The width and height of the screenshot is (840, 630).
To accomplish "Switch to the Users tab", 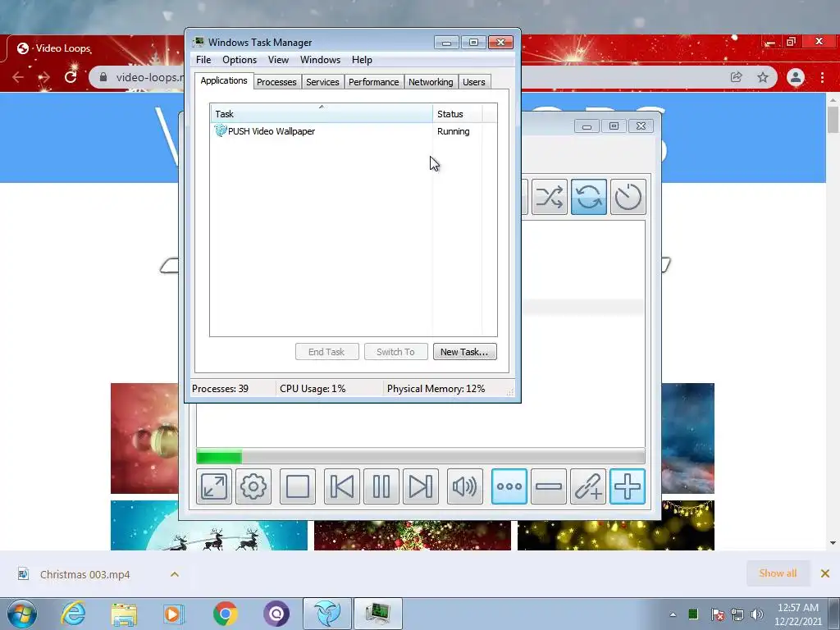I will click(x=474, y=82).
